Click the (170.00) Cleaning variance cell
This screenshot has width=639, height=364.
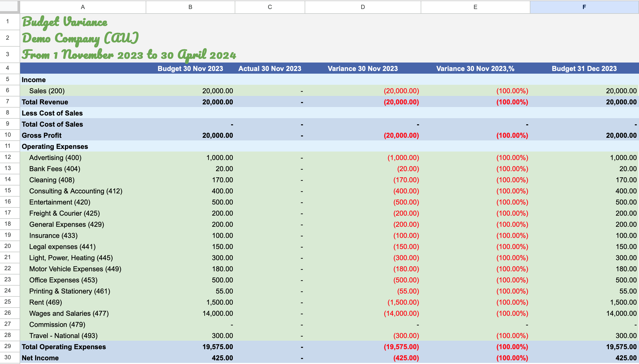pyautogui.click(x=363, y=180)
